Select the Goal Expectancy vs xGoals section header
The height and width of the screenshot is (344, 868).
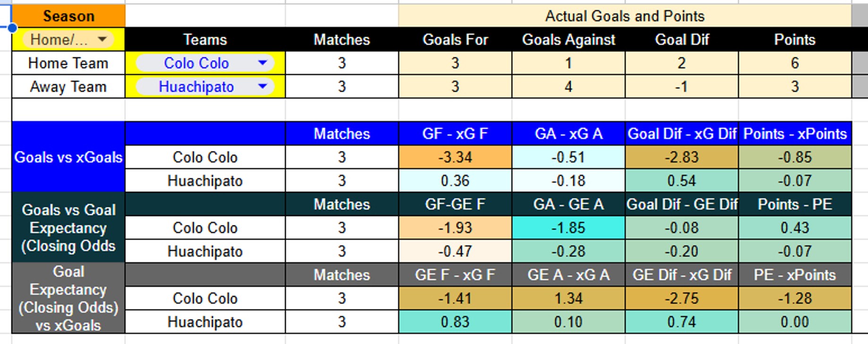[x=68, y=298]
